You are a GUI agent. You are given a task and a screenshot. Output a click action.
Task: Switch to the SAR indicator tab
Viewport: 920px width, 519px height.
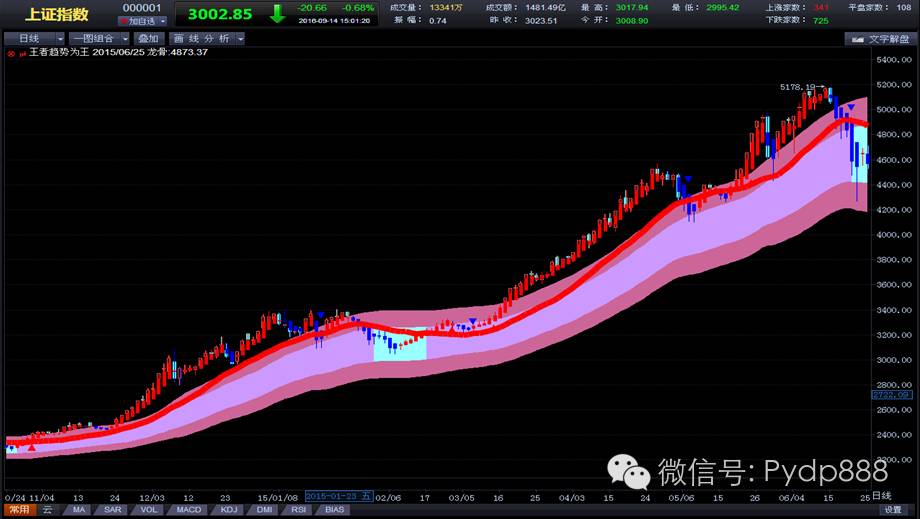(x=113, y=510)
